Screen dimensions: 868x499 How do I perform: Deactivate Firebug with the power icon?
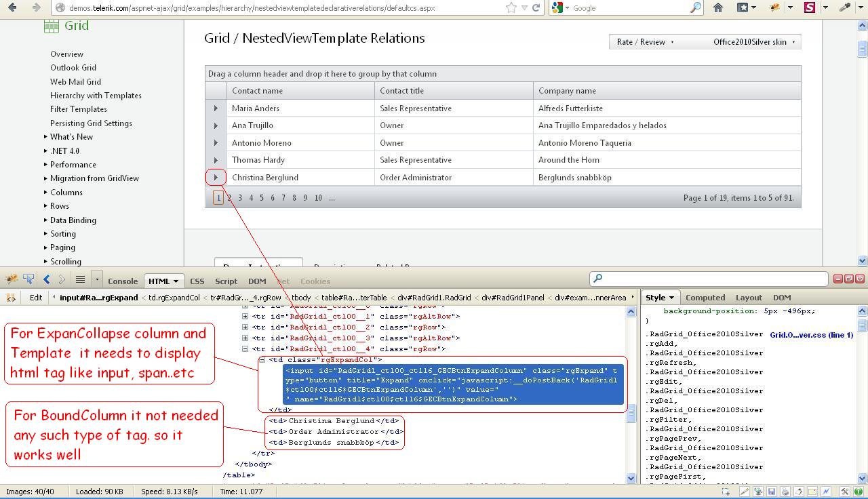[x=859, y=279]
